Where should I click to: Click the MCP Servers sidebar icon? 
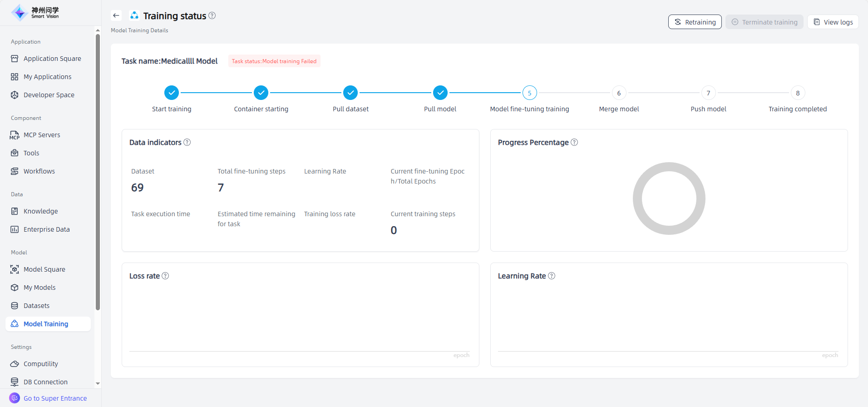point(15,135)
